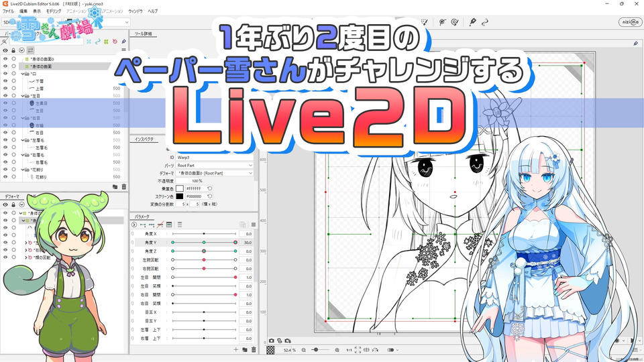Open the ヘルプ menu
This screenshot has height=362, width=644.
click(x=152, y=11)
